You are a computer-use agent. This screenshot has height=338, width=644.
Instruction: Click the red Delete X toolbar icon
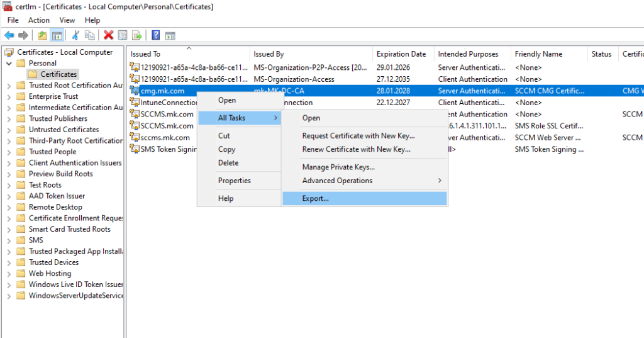108,35
